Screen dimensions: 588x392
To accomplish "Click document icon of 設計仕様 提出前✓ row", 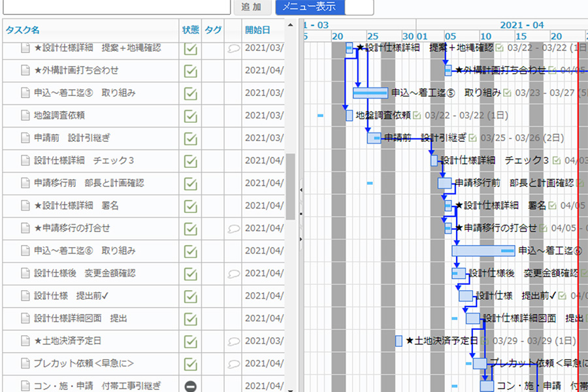I will pyautogui.click(x=25, y=295).
